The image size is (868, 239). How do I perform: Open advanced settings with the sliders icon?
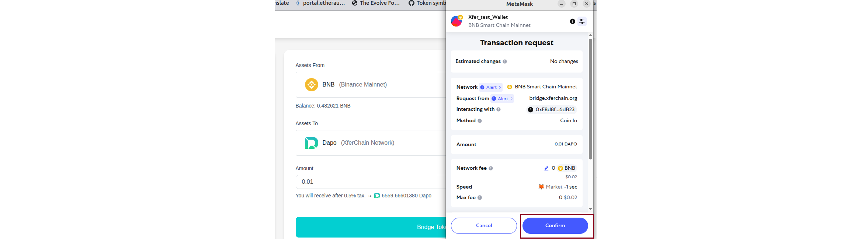pyautogui.click(x=582, y=21)
